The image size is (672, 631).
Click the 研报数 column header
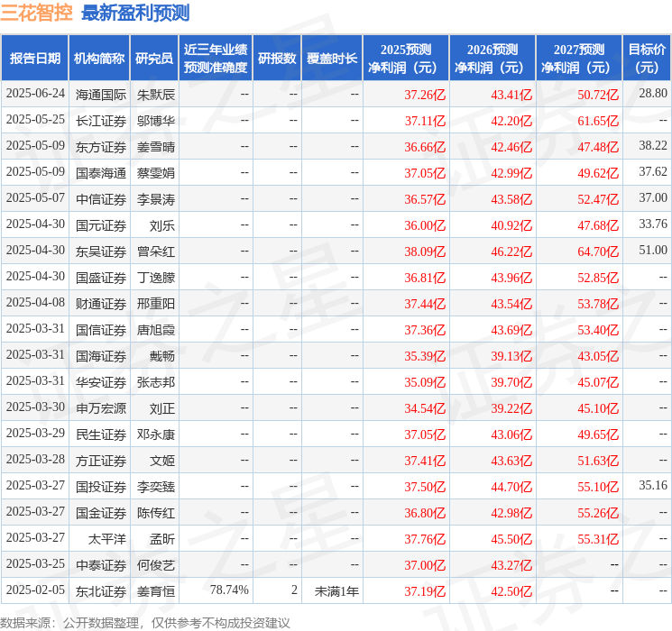click(277, 59)
